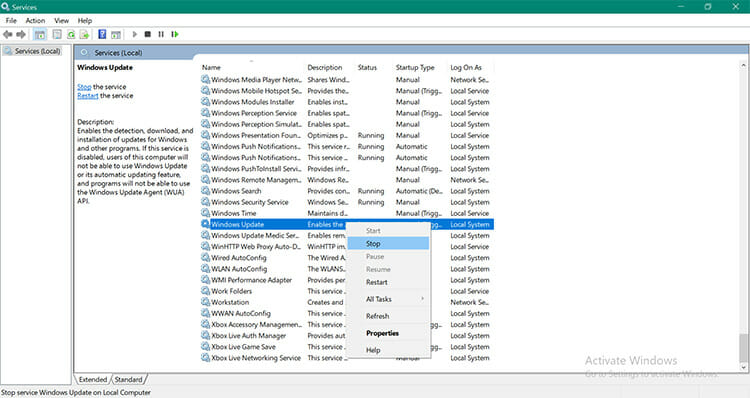Screen dimensions: 750x398
Task: Select the Windows Security Service row
Action: click(347, 202)
